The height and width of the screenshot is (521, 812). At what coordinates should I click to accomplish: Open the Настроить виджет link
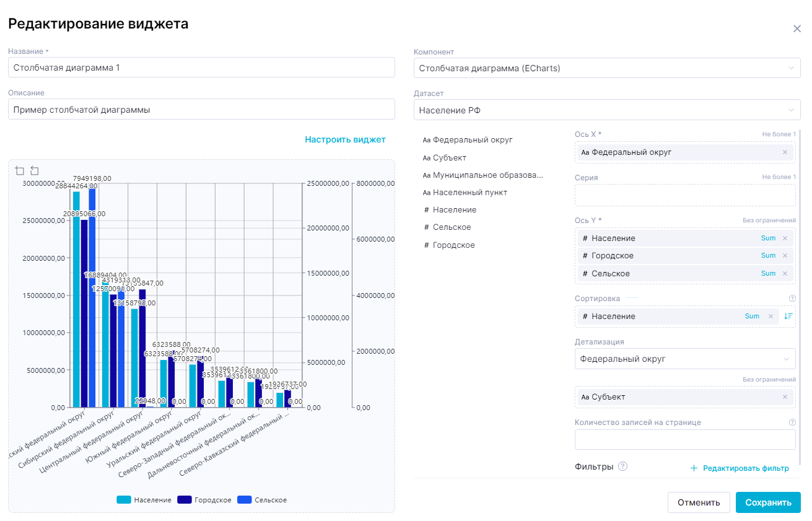click(345, 139)
